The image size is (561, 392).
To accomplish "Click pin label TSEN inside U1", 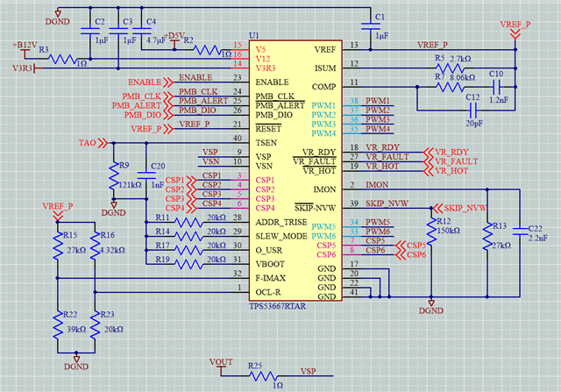I will point(266,143).
